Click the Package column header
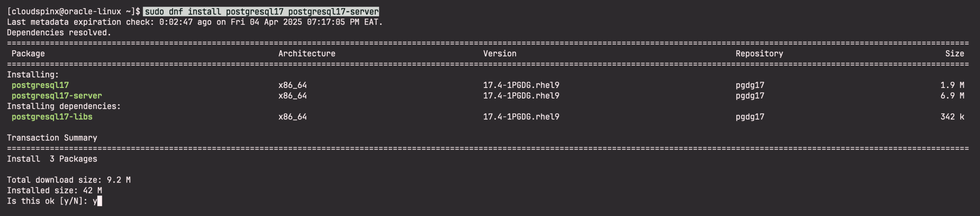980x216 pixels. pos(28,54)
